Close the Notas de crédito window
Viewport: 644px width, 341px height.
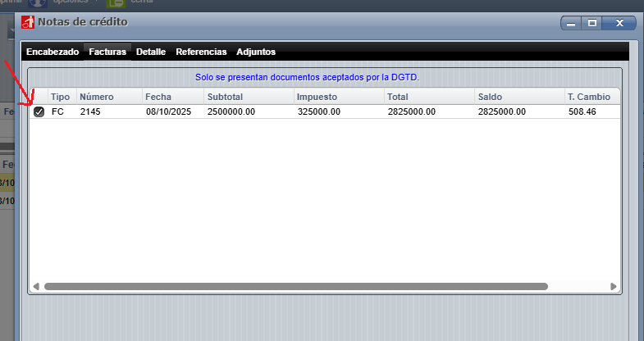coord(619,24)
